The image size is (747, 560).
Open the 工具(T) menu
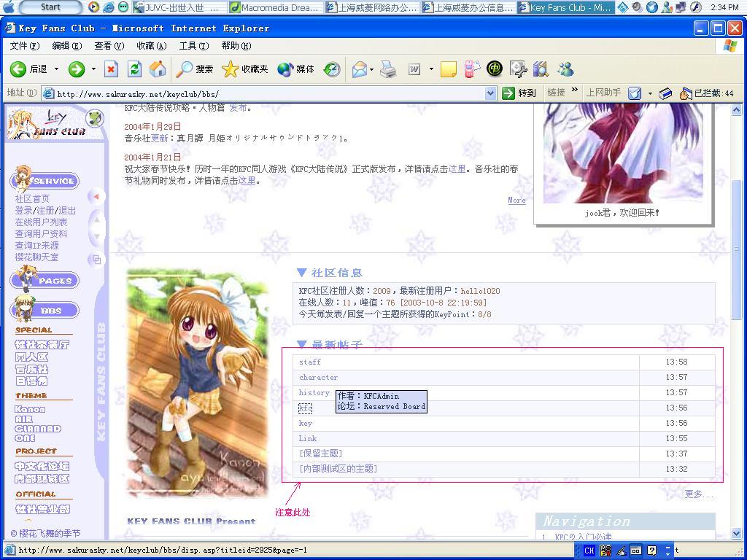[x=193, y=46]
